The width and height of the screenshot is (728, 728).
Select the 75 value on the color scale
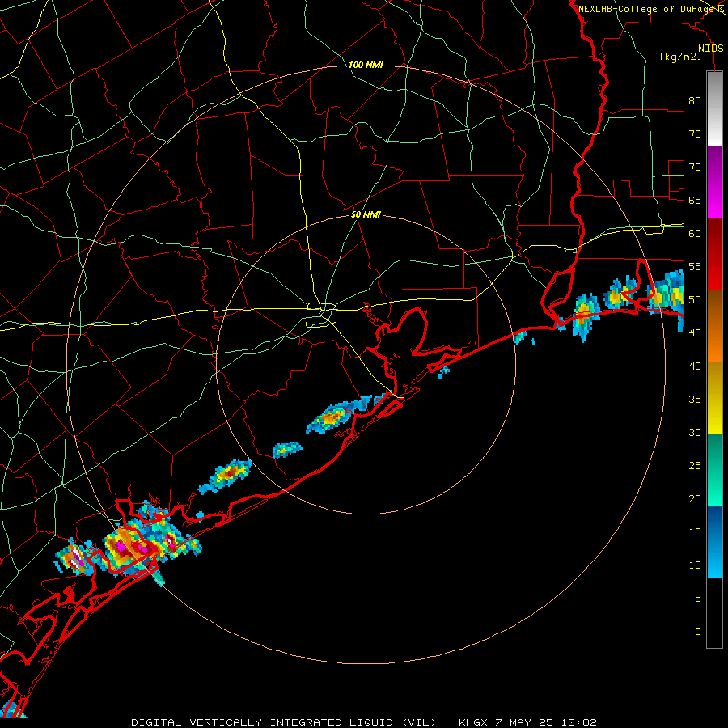point(695,133)
